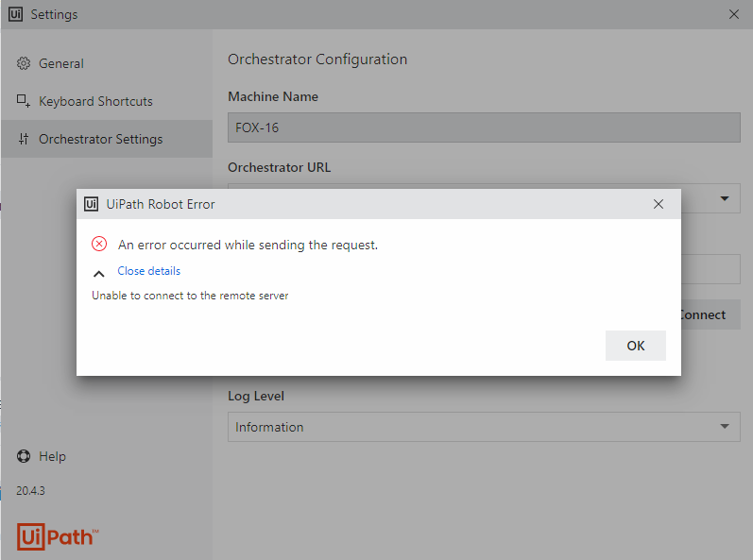Close the UiPath Robot Error dialog with X
The height and width of the screenshot is (560, 753).
(x=659, y=204)
